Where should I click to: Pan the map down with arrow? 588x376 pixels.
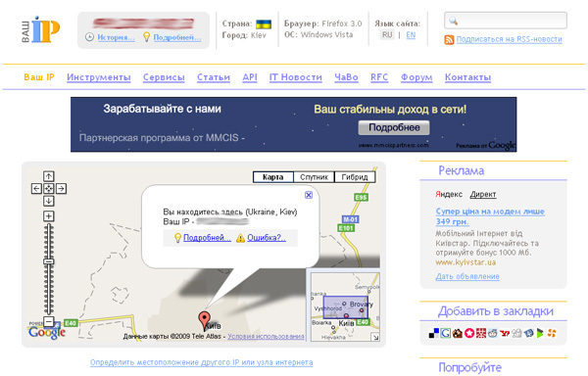(49, 201)
